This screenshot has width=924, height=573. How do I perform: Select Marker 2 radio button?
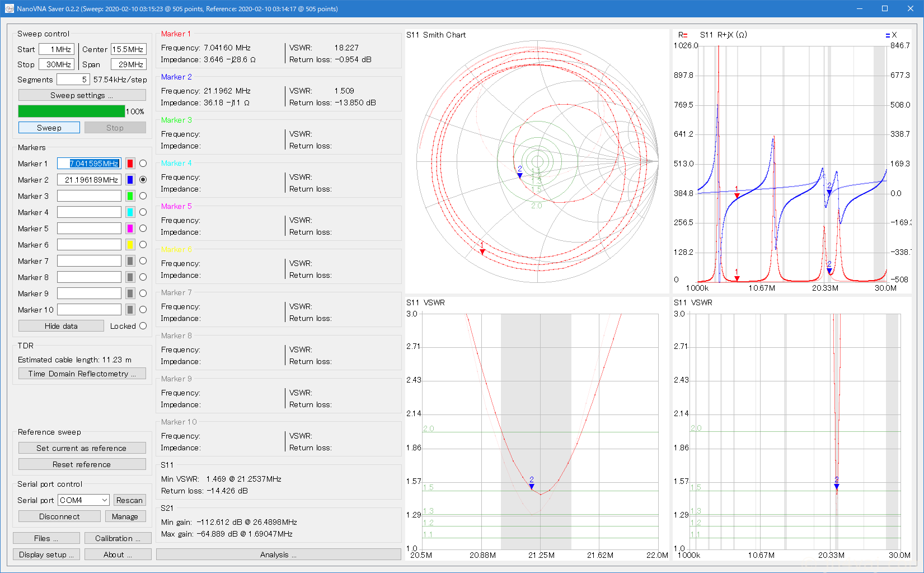(143, 180)
